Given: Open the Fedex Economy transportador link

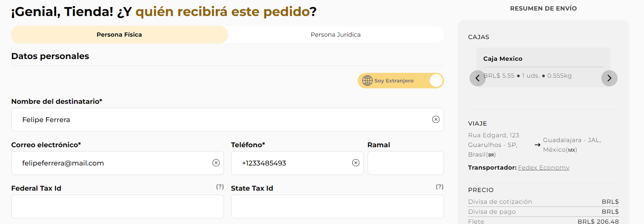Looking at the screenshot, I should 544,167.
